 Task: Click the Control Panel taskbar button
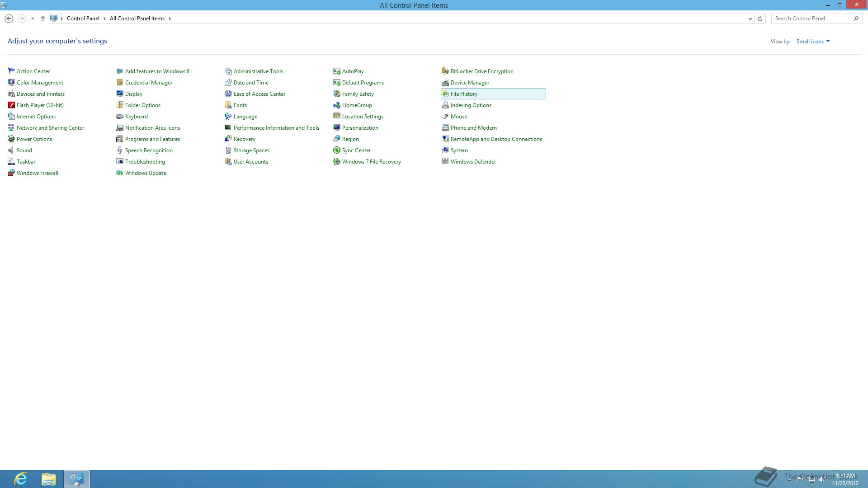pyautogui.click(x=77, y=479)
